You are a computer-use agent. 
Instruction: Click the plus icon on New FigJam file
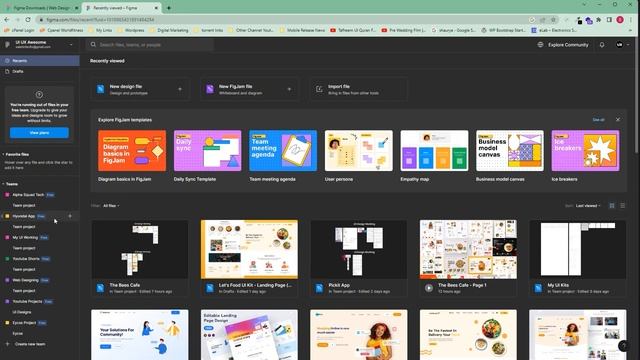pyautogui.click(x=289, y=89)
